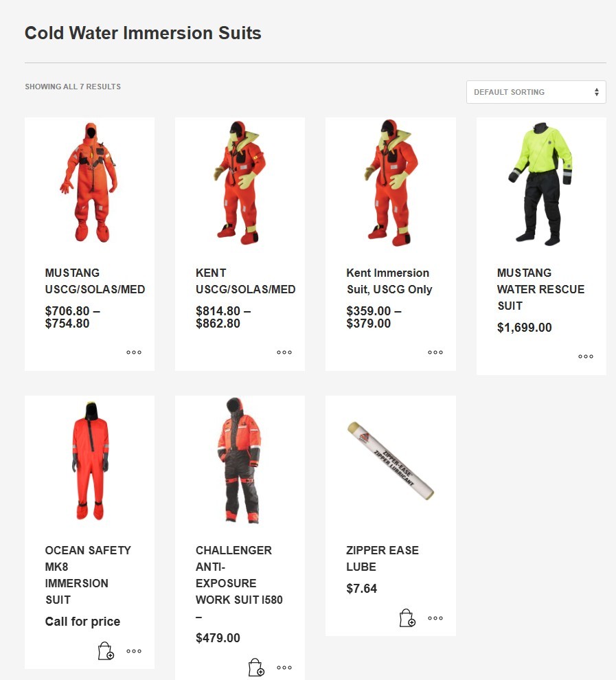
Task: Open the Ocean Safety MK8 Immersion Suit photo
Action: point(90,461)
